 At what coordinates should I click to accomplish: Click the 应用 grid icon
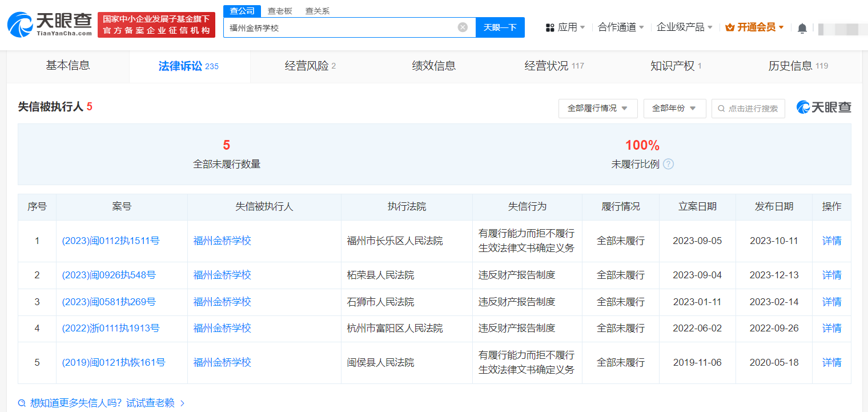[x=550, y=27]
